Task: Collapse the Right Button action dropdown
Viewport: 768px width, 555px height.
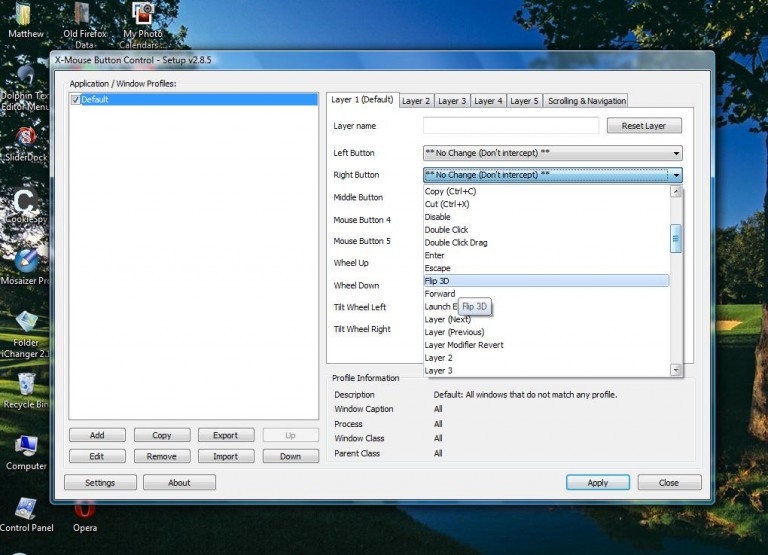Action: 552,175
